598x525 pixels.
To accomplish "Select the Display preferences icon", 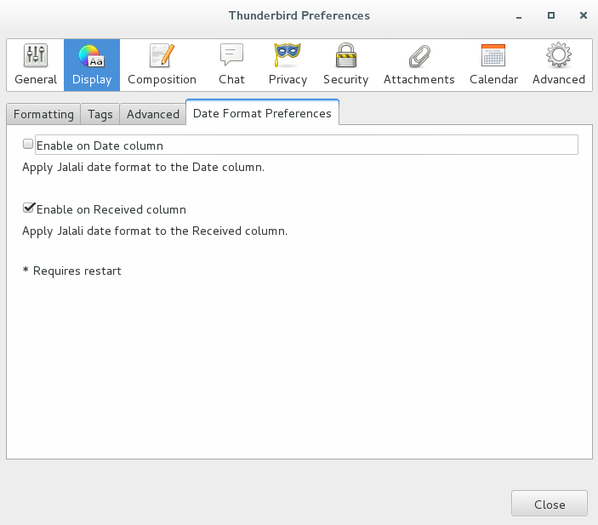I will tap(92, 65).
